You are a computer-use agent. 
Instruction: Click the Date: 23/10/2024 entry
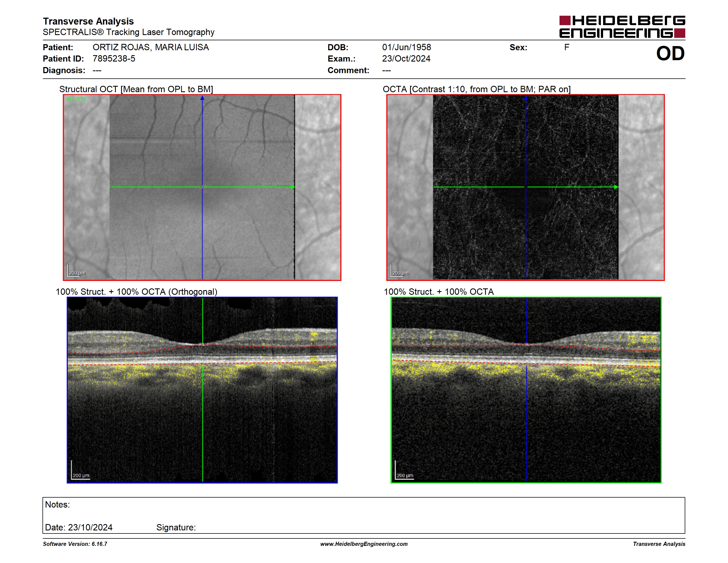[x=79, y=528]
